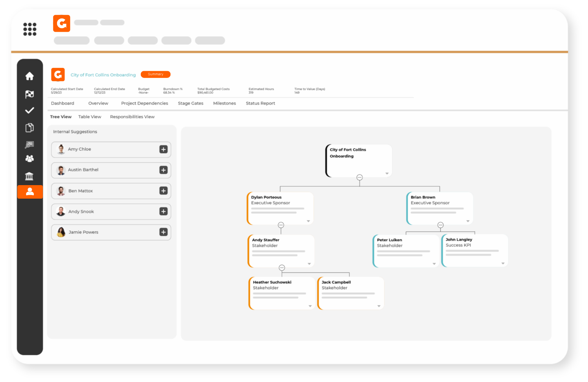Viewport: 588px width, 382px height.
Task: Open the Project Dependencies tab
Action: (145, 103)
